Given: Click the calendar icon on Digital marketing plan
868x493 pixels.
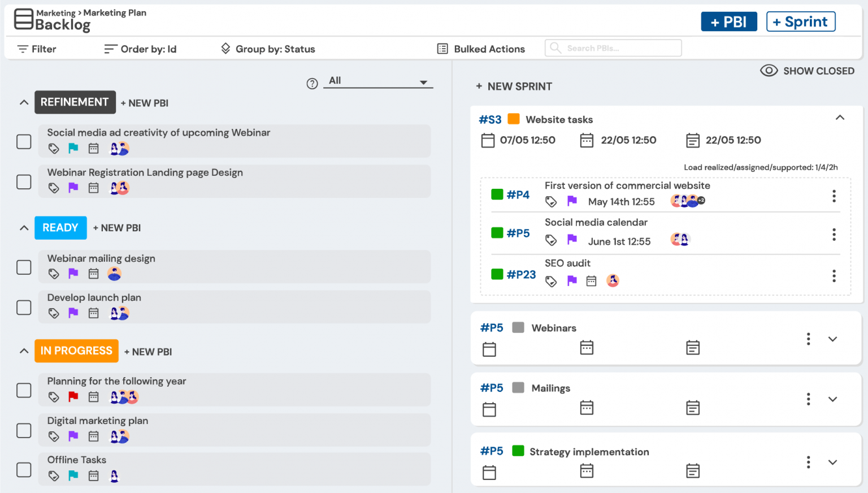Looking at the screenshot, I should click(x=93, y=436).
